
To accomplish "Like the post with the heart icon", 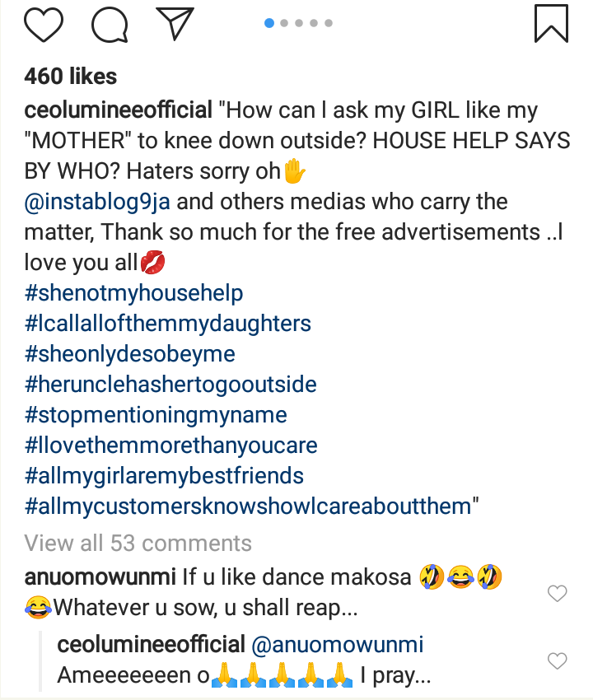I will (43, 25).
